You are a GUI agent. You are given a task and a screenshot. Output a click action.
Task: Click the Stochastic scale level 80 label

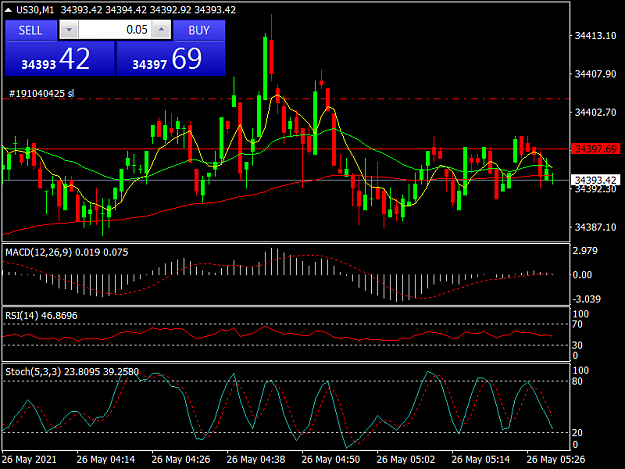point(577,381)
